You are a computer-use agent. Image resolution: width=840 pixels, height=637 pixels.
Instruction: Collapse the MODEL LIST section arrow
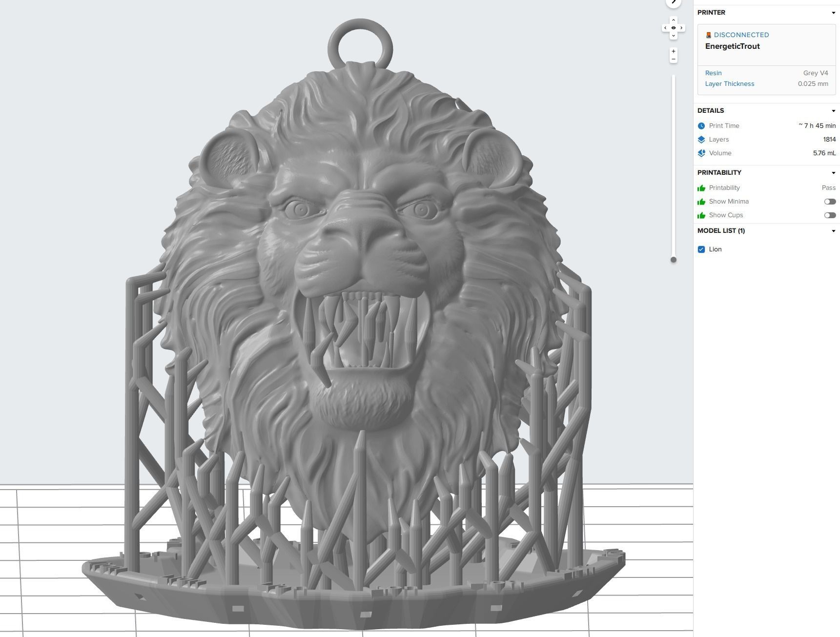(833, 231)
